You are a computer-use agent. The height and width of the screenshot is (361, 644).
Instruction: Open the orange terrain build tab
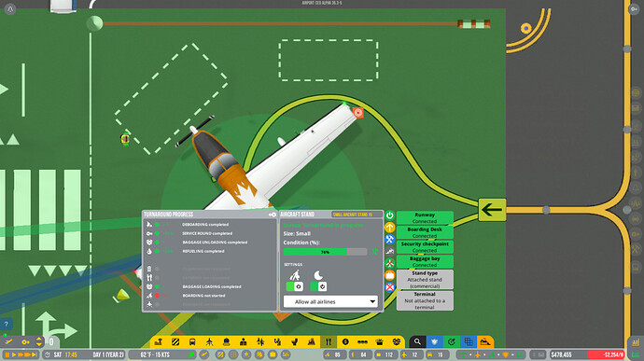pyautogui.click(x=485, y=341)
